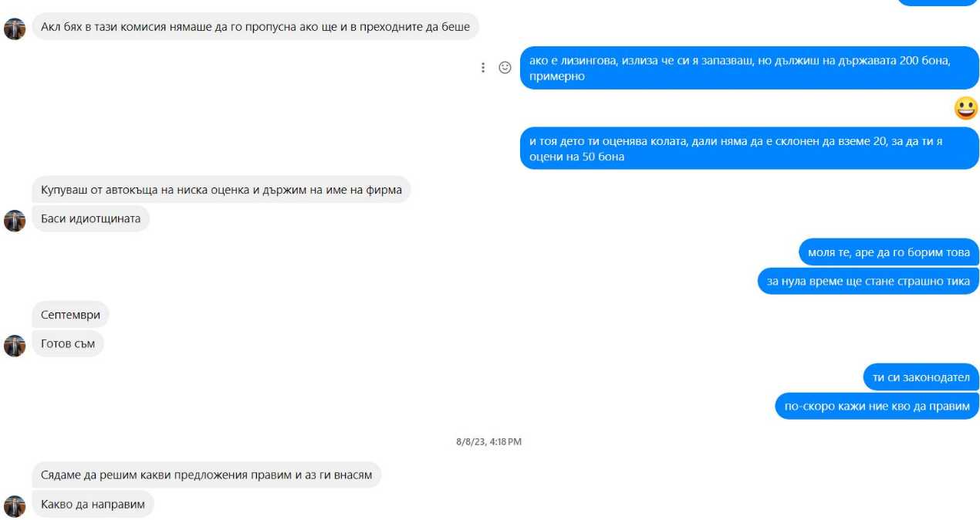The width and height of the screenshot is (980, 520).
Task: Click the 'Готов съм' message bubble
Action: [x=68, y=344]
